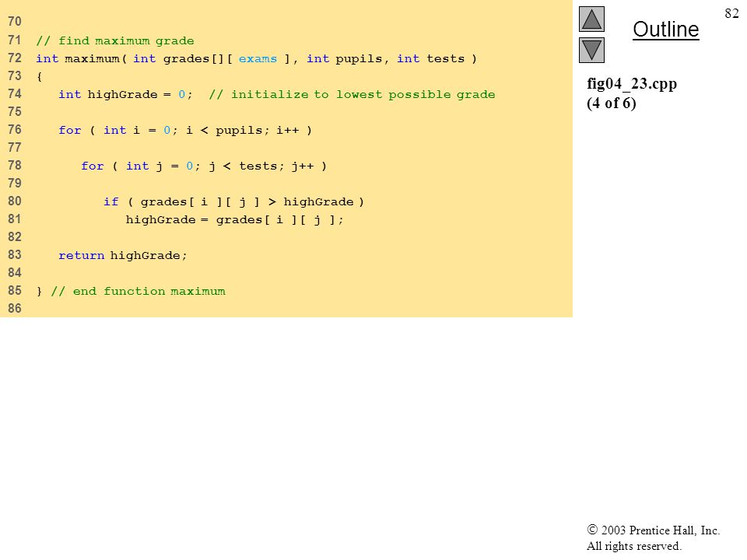Click the '© 2003 Prentice Hall, Inc.' notice
The image size is (747, 560).
tap(653, 530)
